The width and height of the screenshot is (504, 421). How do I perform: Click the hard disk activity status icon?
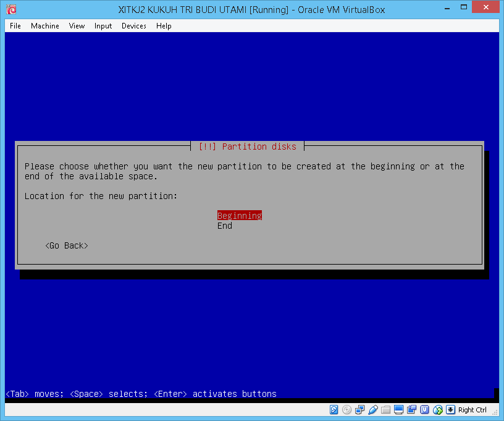[x=334, y=410]
